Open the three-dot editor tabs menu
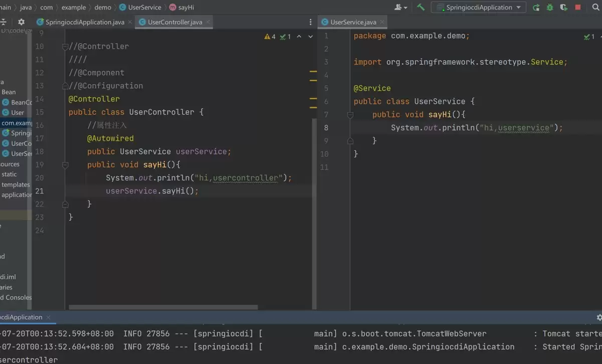Image resolution: width=602 pixels, height=364 pixels. (311, 22)
